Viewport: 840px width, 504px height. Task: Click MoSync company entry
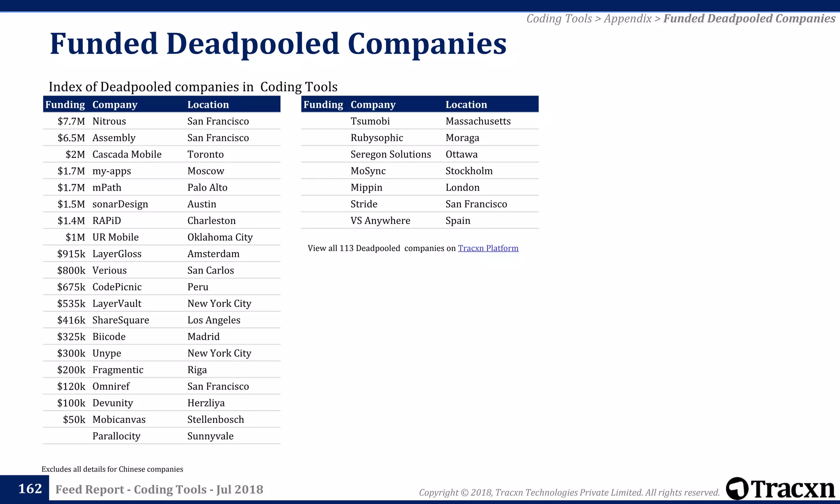[x=368, y=171]
